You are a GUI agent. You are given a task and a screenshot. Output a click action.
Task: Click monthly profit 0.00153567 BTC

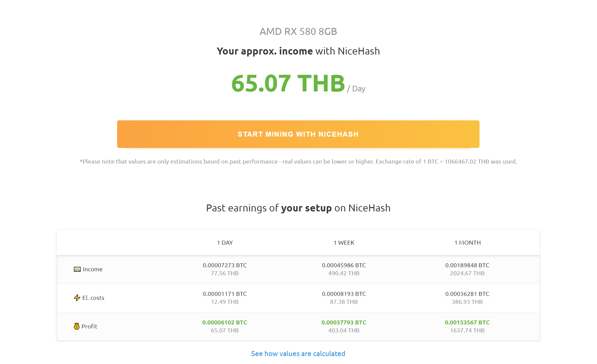pos(468,322)
